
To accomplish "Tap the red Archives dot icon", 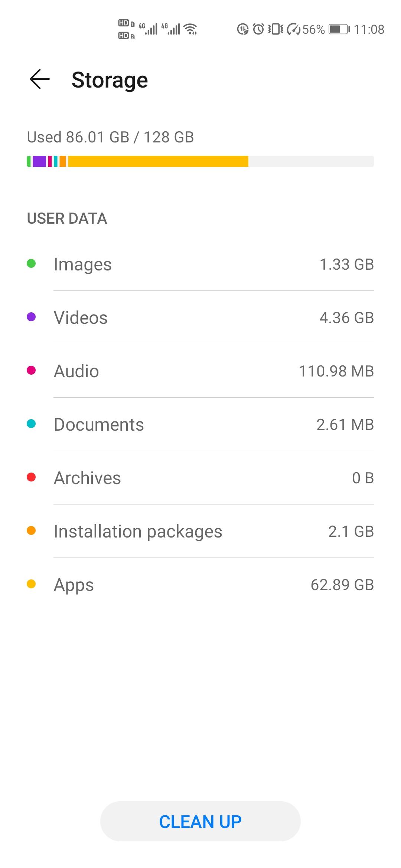I will pos(31,477).
